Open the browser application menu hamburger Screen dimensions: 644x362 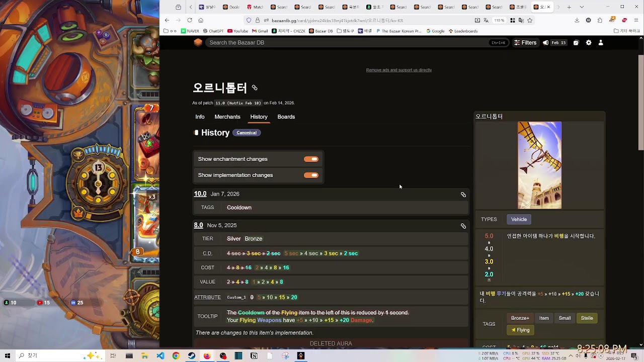coord(636,20)
